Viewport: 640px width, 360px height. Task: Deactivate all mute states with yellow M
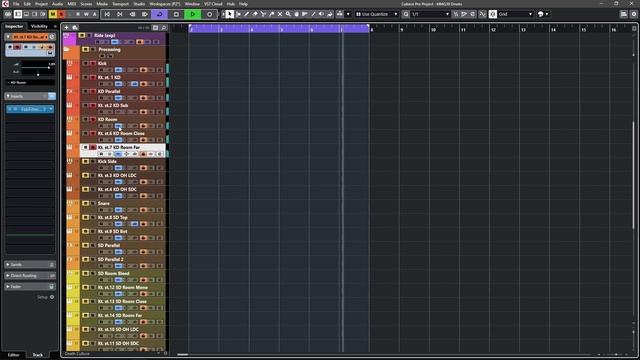[x=53, y=14]
